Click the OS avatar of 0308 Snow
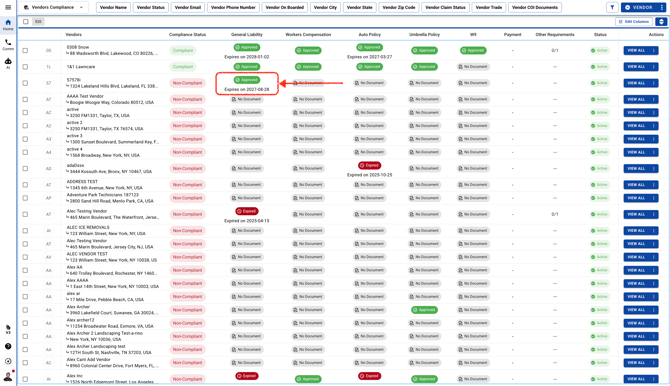Viewport: 670px width, 386px height. pyautogui.click(x=48, y=50)
